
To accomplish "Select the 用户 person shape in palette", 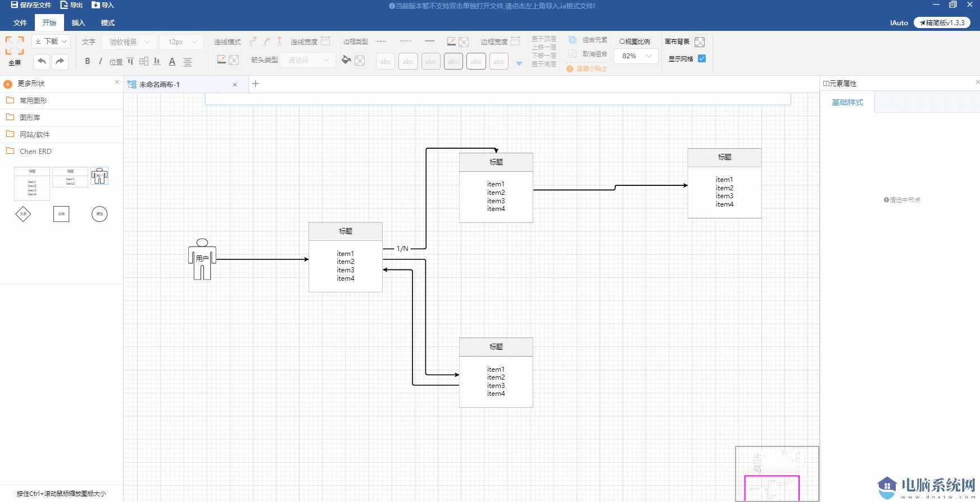I will coord(99,176).
